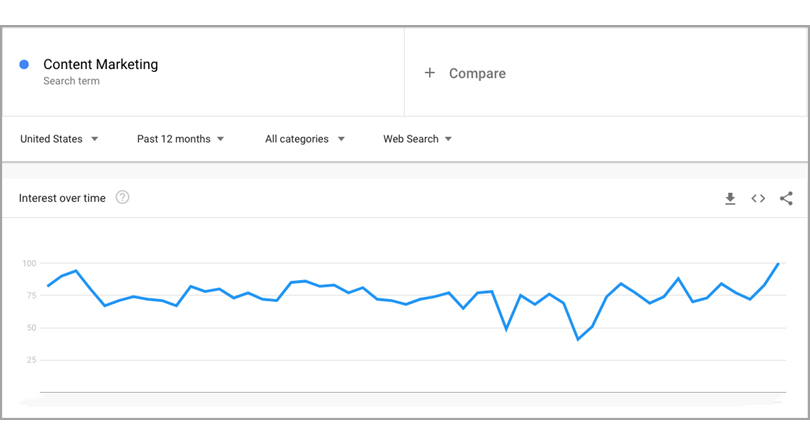The image size is (810, 444).
Task: Click the 100 label on the y-axis
Action: (x=29, y=264)
